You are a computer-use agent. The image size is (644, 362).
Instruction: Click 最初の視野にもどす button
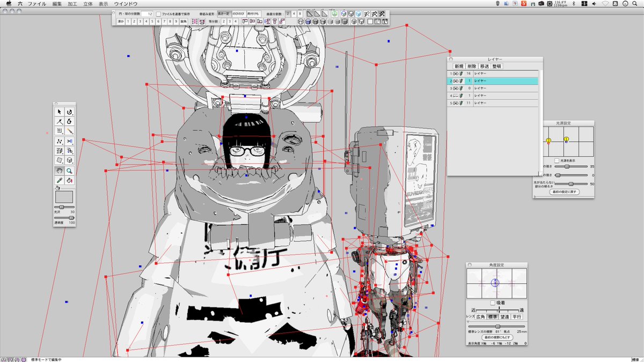click(x=497, y=337)
